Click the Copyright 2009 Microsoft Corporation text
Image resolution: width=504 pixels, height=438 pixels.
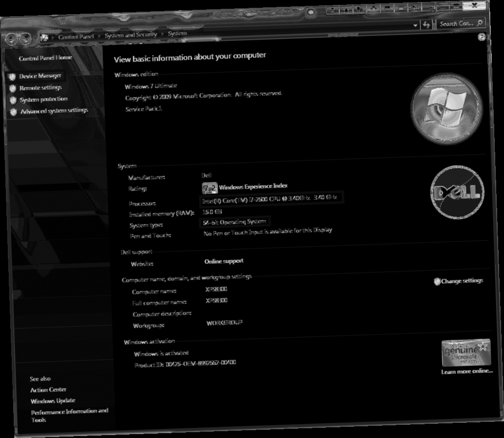coord(204,96)
